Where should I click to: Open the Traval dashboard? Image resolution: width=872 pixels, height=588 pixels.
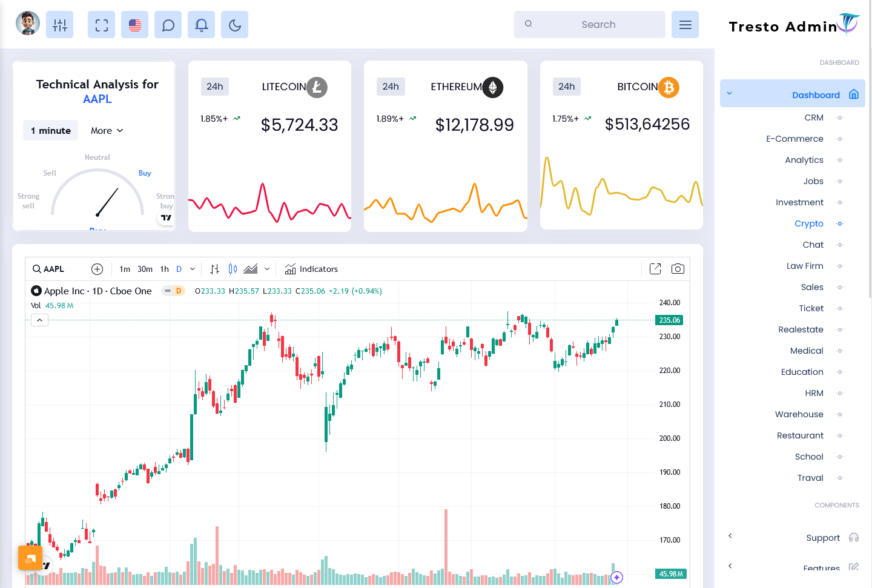(810, 478)
